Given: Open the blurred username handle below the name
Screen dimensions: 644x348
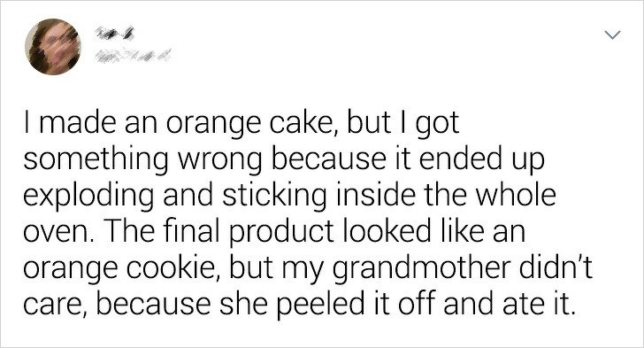Looking at the screenshot, I should tap(133, 58).
